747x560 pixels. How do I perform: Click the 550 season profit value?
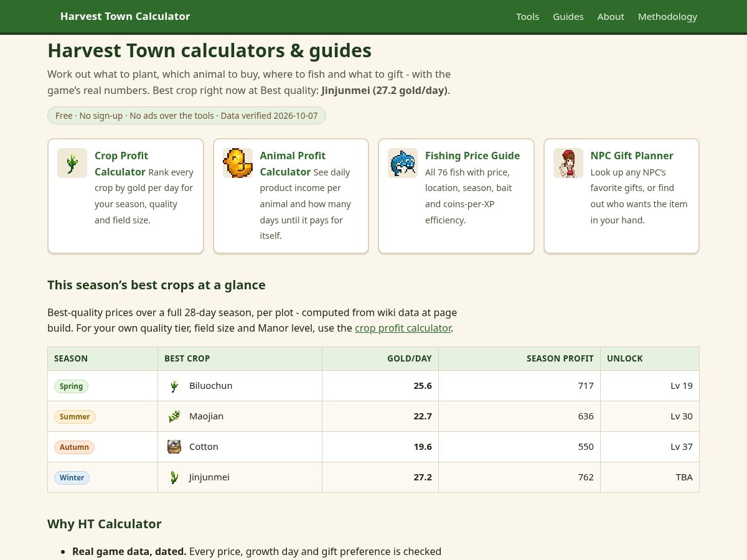click(586, 447)
